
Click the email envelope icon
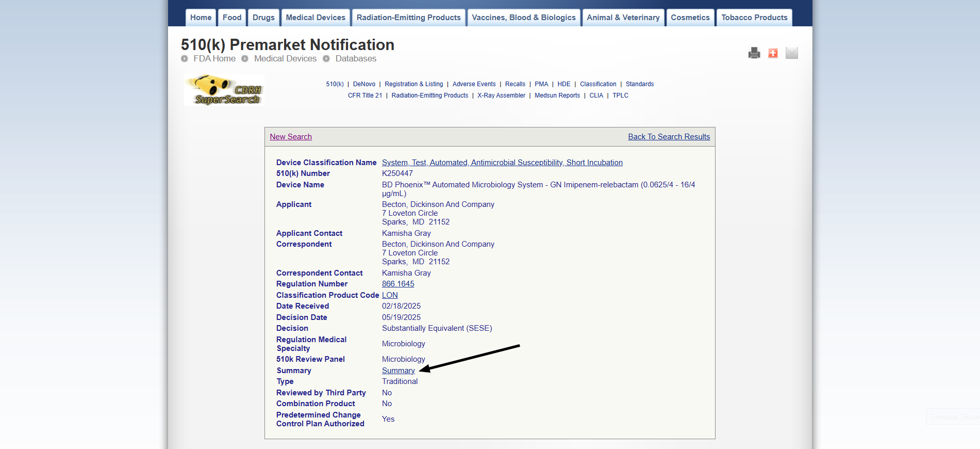[x=791, y=53]
